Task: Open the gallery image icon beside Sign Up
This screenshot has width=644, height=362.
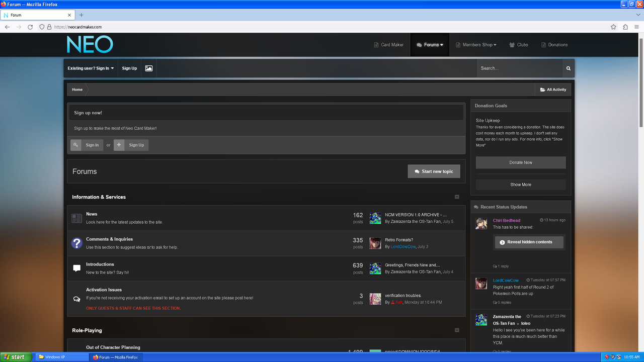Action: (148, 68)
